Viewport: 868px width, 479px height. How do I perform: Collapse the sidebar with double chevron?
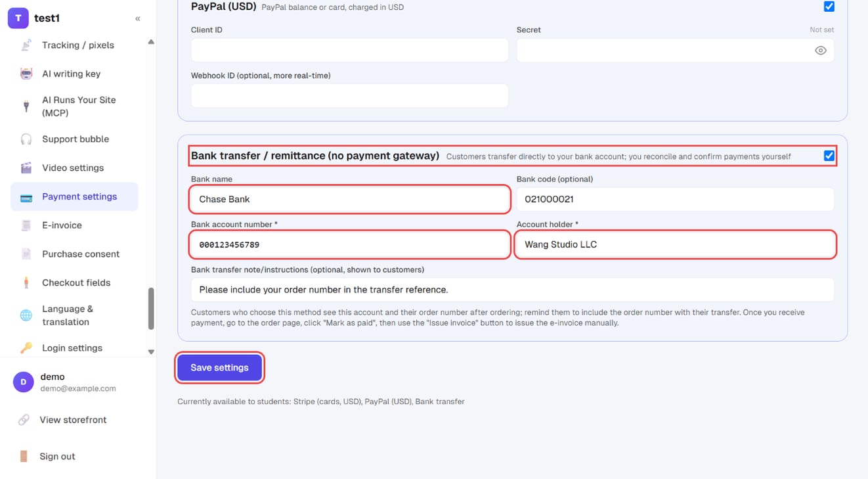pos(138,18)
